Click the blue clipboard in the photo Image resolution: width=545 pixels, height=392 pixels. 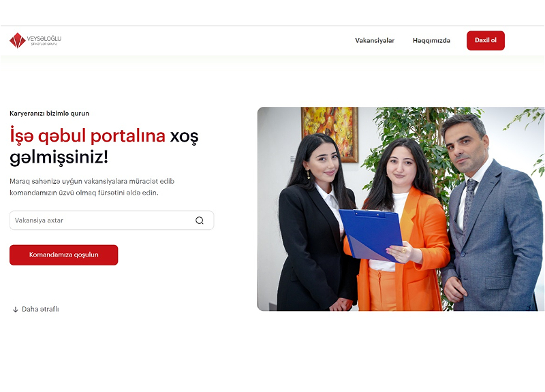click(x=371, y=235)
